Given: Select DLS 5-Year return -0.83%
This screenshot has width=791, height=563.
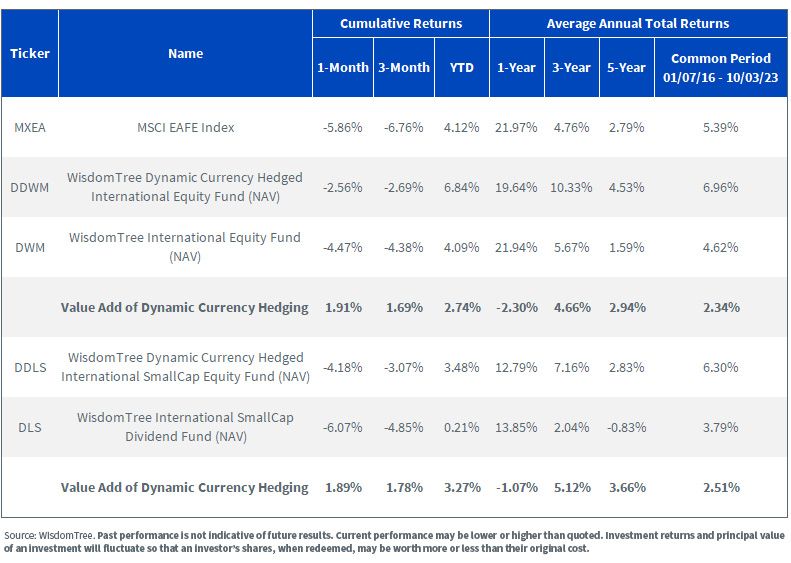Looking at the screenshot, I should [627, 427].
